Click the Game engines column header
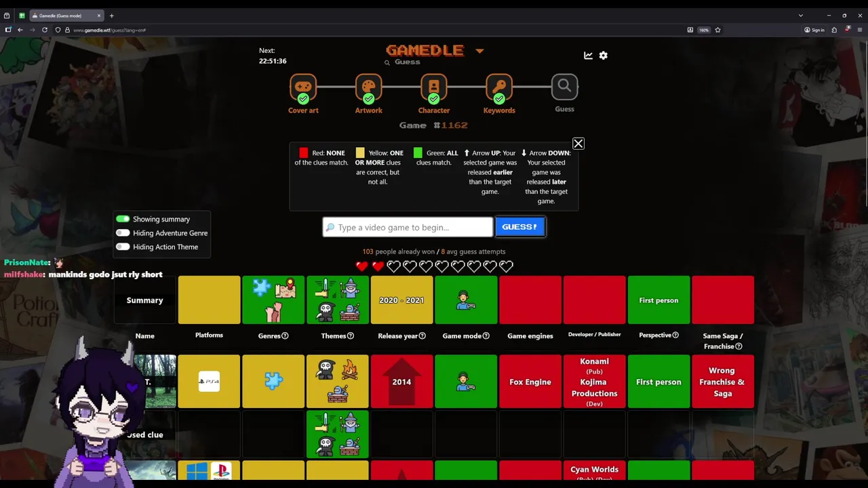 coord(530,335)
